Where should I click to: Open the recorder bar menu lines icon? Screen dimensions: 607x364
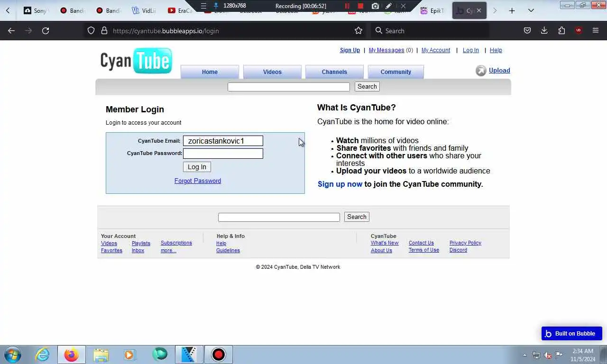(x=203, y=6)
